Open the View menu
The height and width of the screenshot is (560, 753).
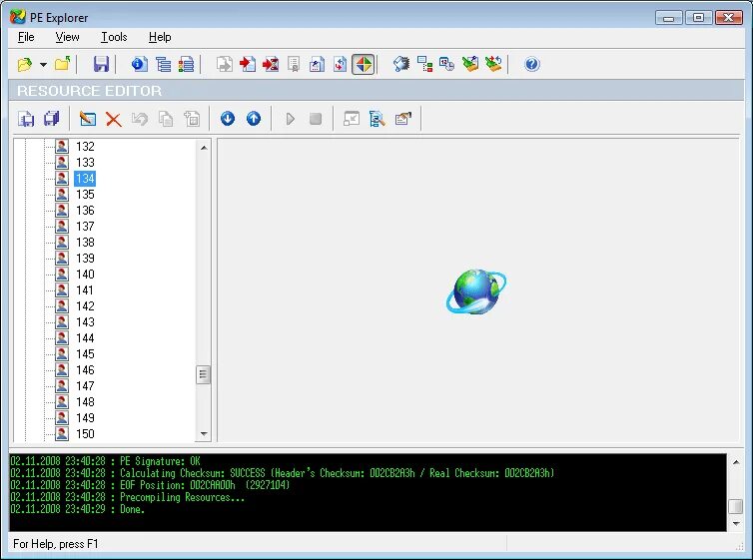click(x=67, y=37)
